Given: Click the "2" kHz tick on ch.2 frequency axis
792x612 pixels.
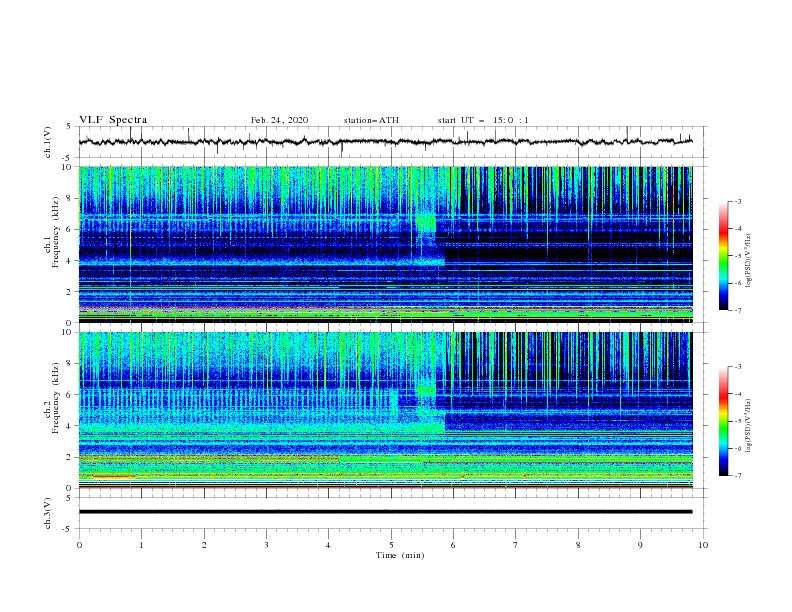Looking at the screenshot, I should pos(71,457).
